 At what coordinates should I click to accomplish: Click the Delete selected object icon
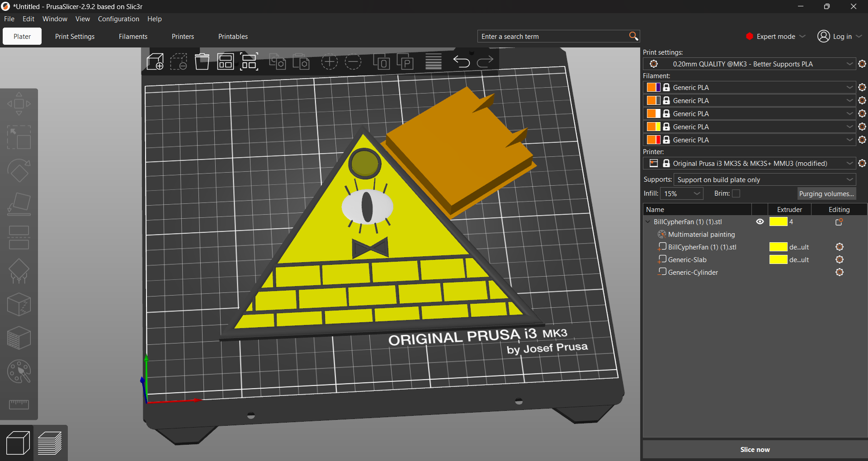tap(179, 61)
